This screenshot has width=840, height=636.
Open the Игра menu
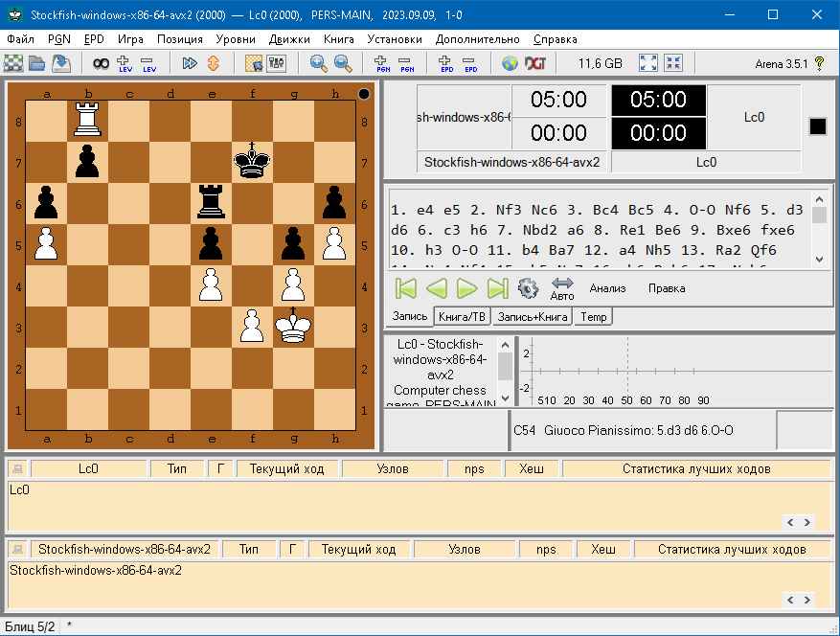130,39
